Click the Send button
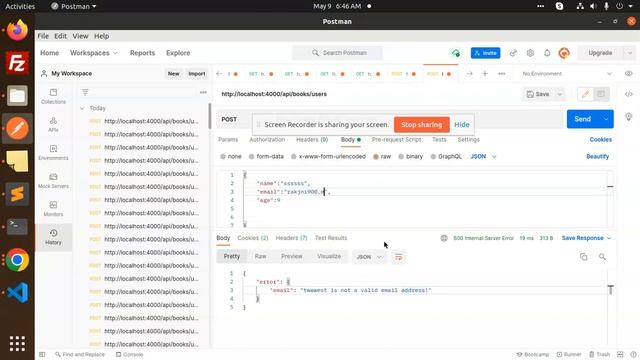 coord(582,119)
